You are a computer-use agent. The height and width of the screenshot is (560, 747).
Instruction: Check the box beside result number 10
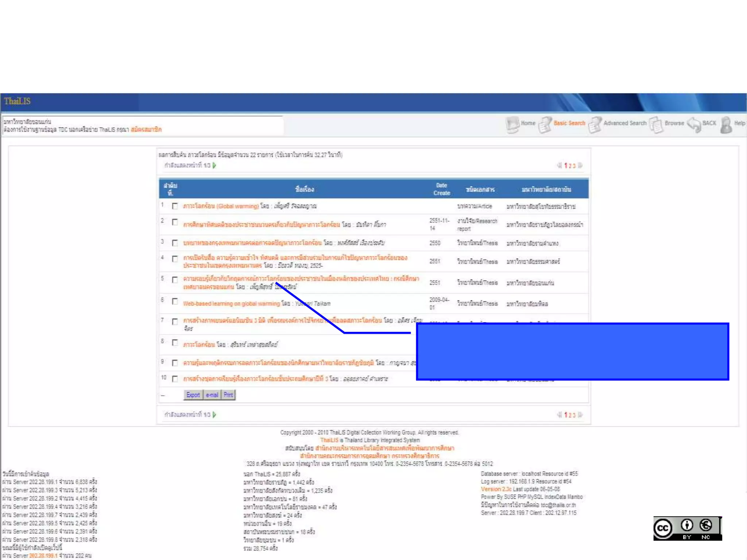[175, 379]
